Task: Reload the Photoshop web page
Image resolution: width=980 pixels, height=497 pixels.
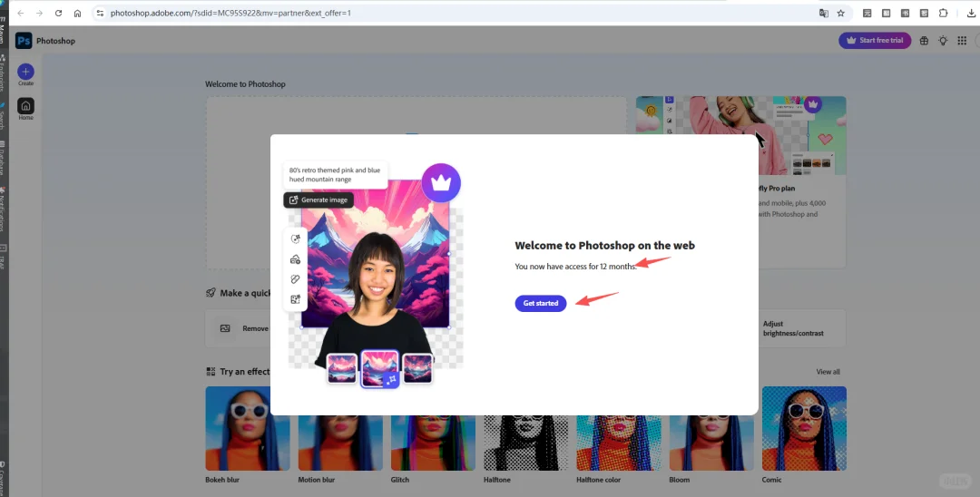Action: point(58,13)
